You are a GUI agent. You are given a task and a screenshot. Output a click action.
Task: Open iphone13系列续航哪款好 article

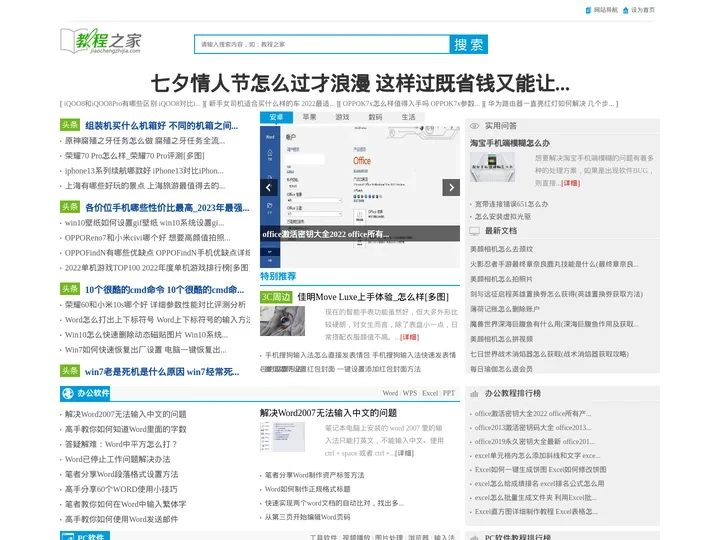[x=144, y=171]
